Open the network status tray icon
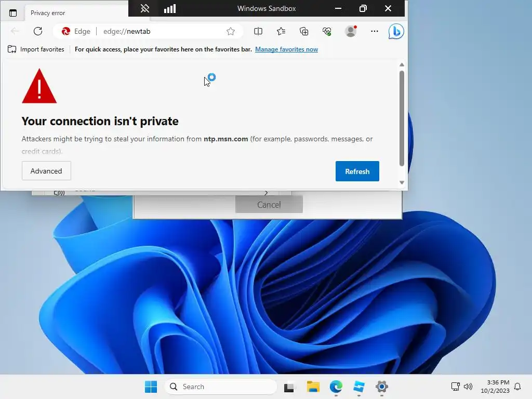This screenshot has width=532, height=399. 455,386
